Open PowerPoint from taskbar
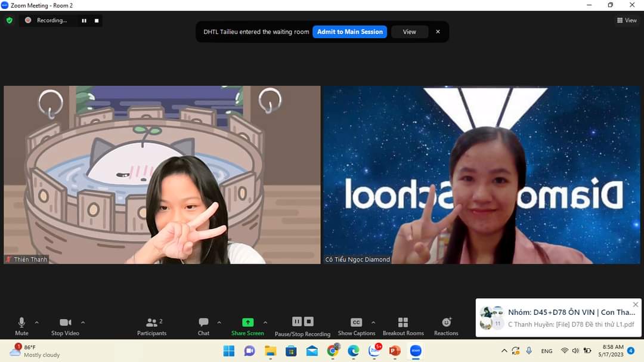Viewport: 644px width, 362px height. click(x=395, y=351)
